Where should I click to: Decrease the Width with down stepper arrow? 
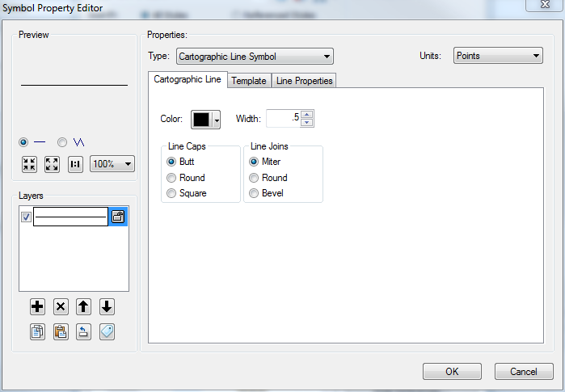pyautogui.click(x=306, y=123)
